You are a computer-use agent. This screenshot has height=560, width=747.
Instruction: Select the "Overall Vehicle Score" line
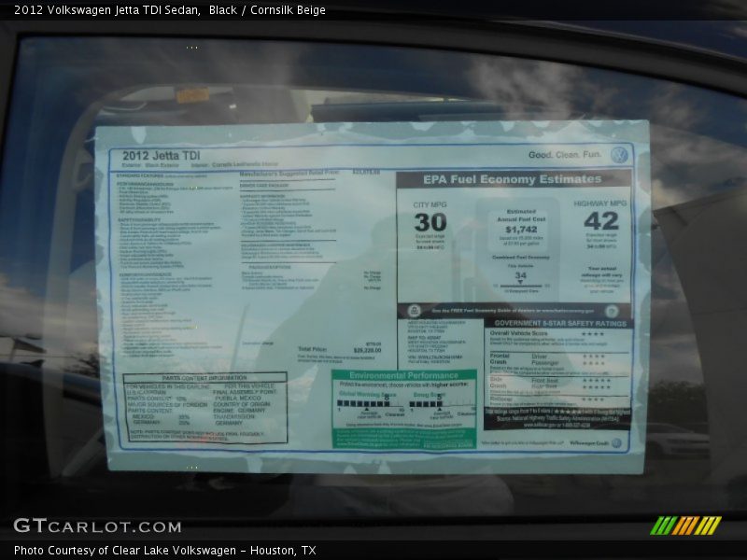518,333
